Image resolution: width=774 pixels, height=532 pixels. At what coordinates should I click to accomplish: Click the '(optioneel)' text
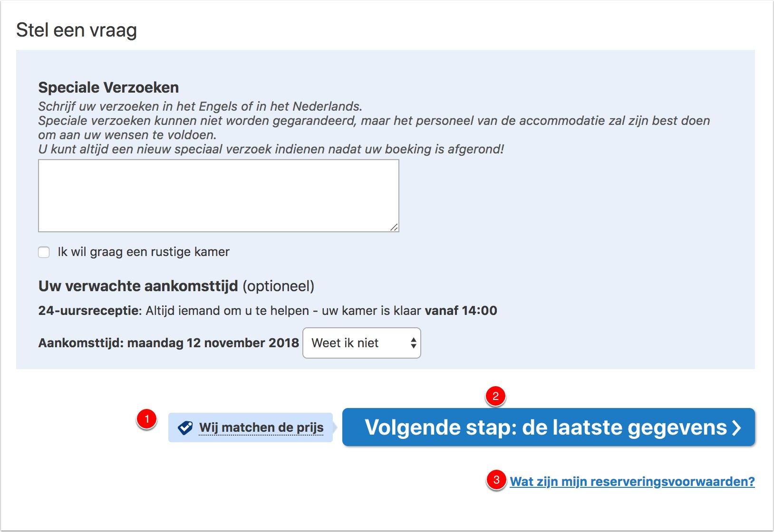pos(278,286)
